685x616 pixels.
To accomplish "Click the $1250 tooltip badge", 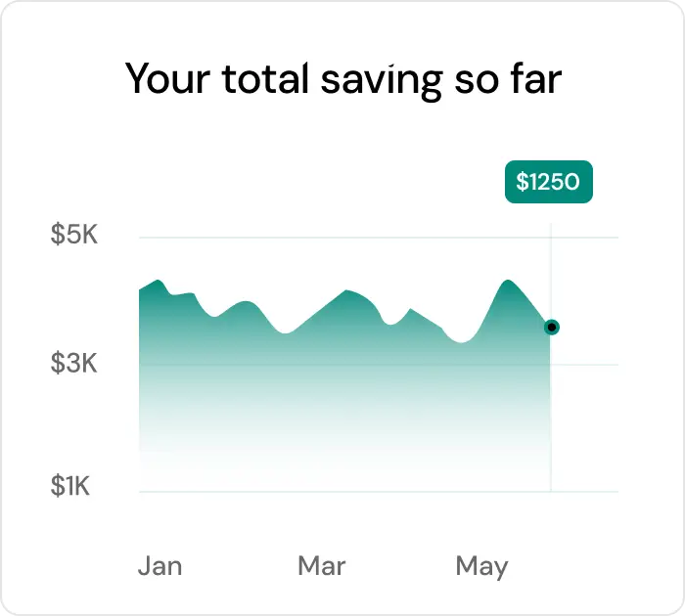I will (548, 182).
